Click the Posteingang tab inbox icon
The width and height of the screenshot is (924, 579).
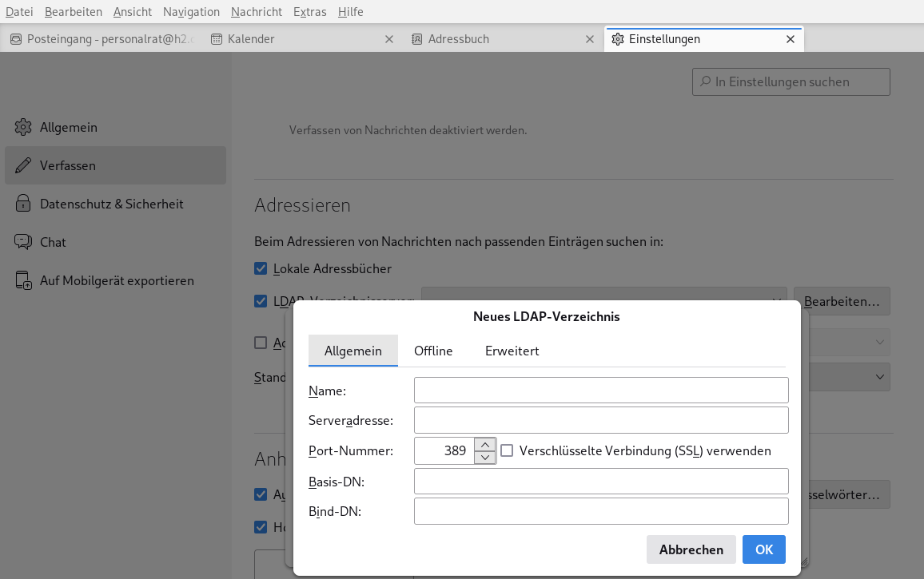click(x=15, y=39)
